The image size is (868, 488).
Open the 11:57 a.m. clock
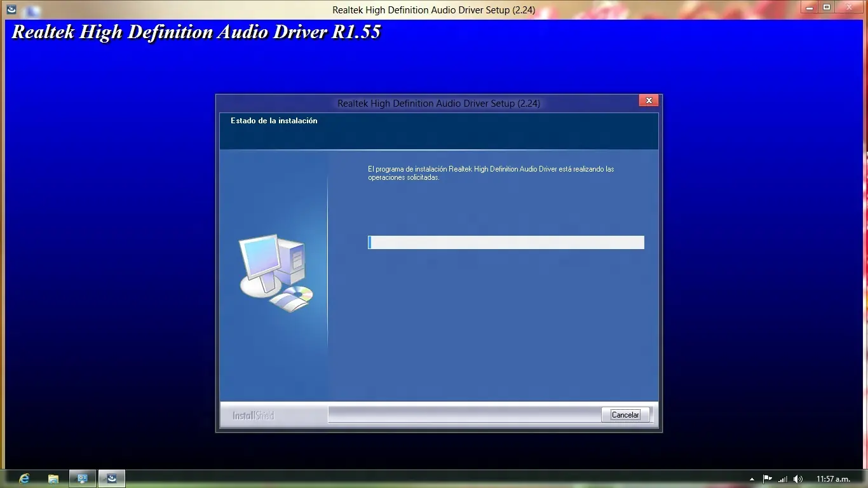pos(833,479)
